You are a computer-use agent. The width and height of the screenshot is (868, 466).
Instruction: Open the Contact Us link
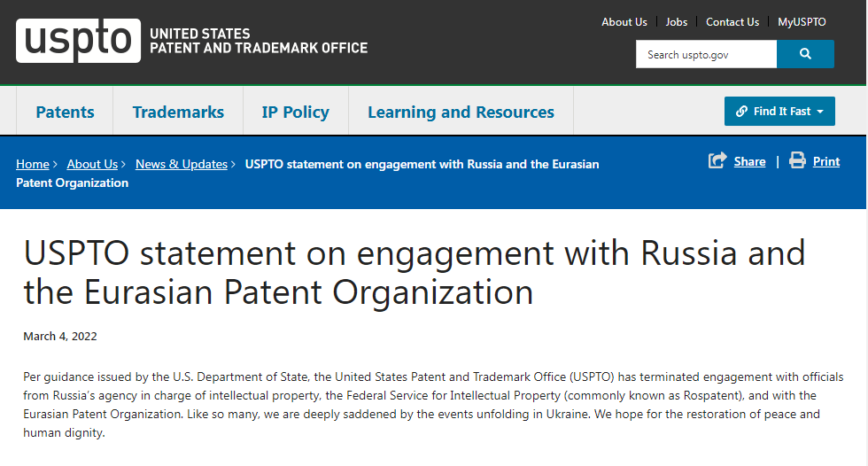point(732,22)
